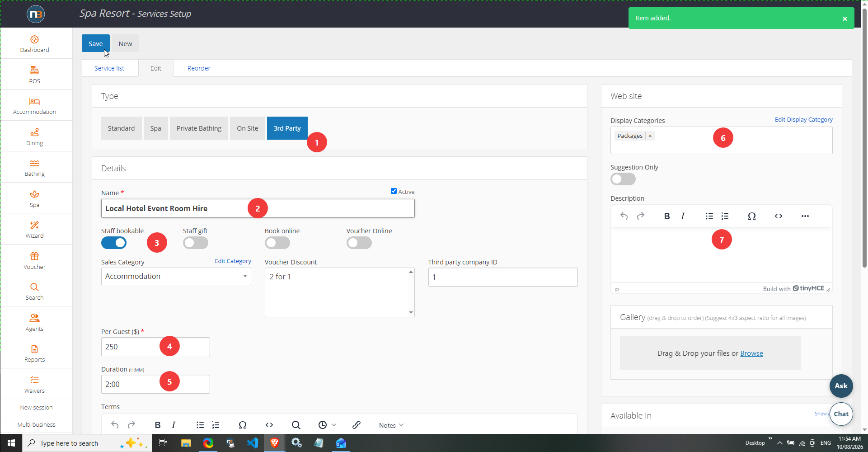This screenshot has width=868, height=452.
Task: Select the Private Bathing service type
Action: [x=199, y=128]
